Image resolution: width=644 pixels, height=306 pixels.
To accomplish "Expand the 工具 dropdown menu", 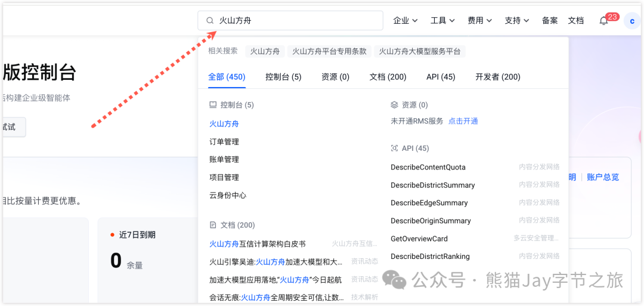I will (x=442, y=20).
